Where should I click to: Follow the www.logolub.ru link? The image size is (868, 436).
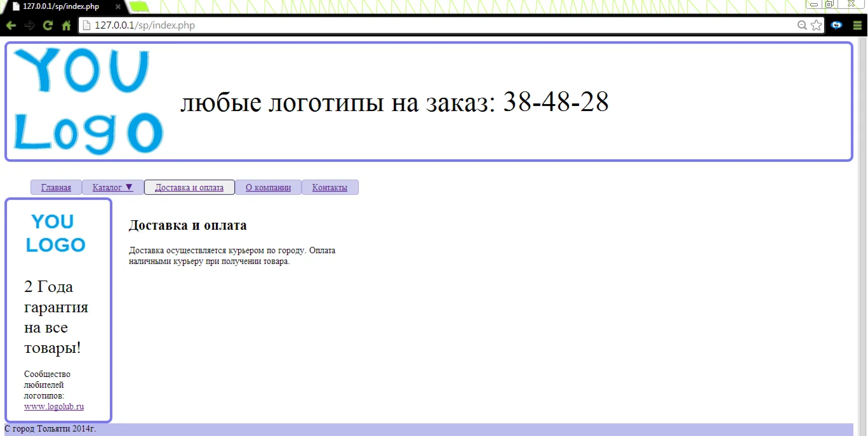54,406
